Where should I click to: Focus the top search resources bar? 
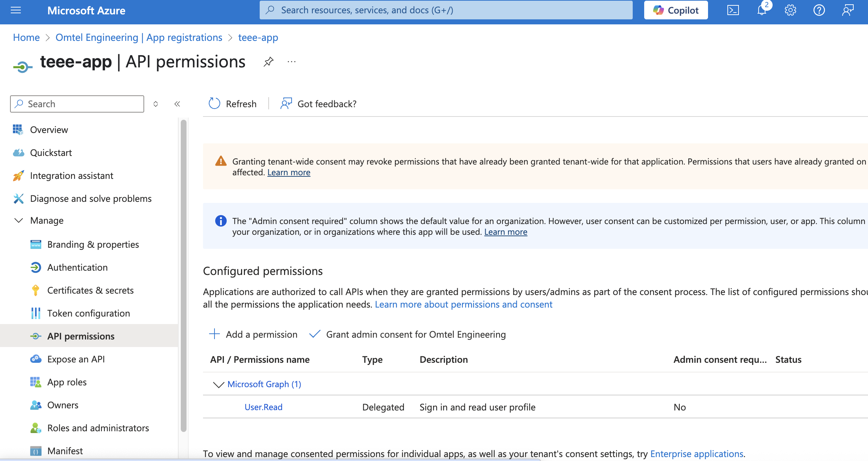click(446, 10)
